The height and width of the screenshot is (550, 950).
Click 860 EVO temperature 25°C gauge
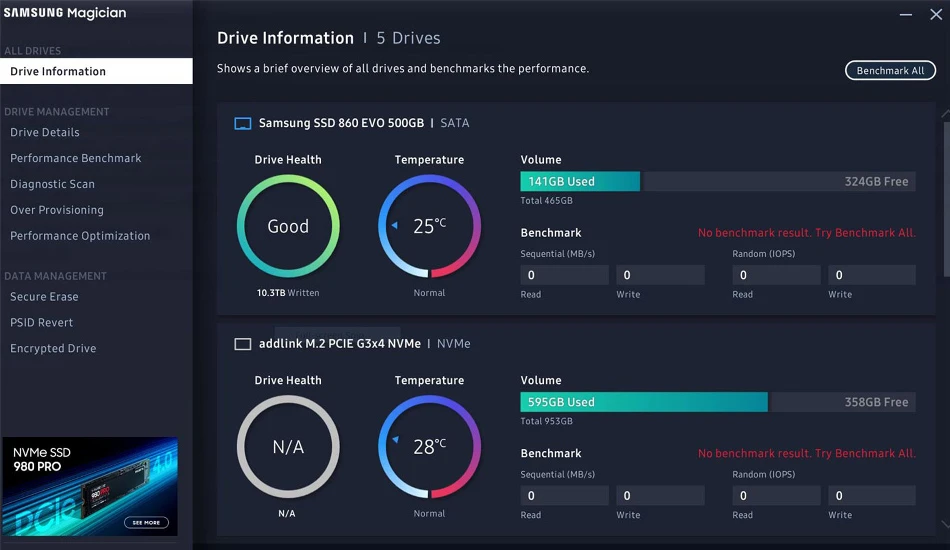click(429, 226)
